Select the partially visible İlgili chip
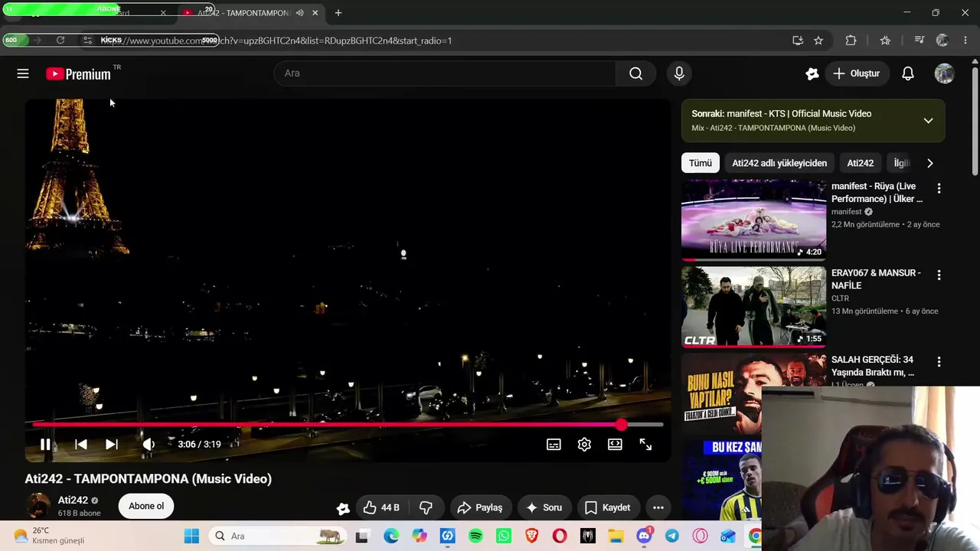Image resolution: width=980 pixels, height=551 pixels. [x=901, y=163]
